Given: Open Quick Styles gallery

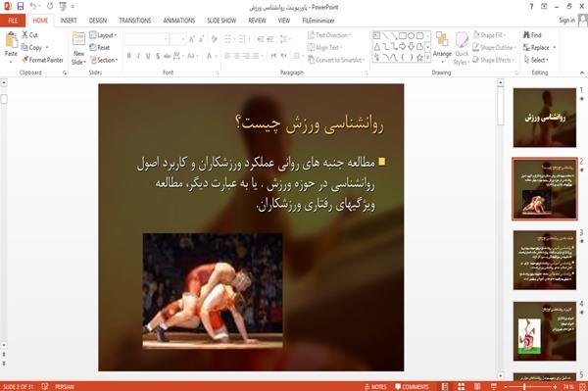Looking at the screenshot, I should (462, 48).
